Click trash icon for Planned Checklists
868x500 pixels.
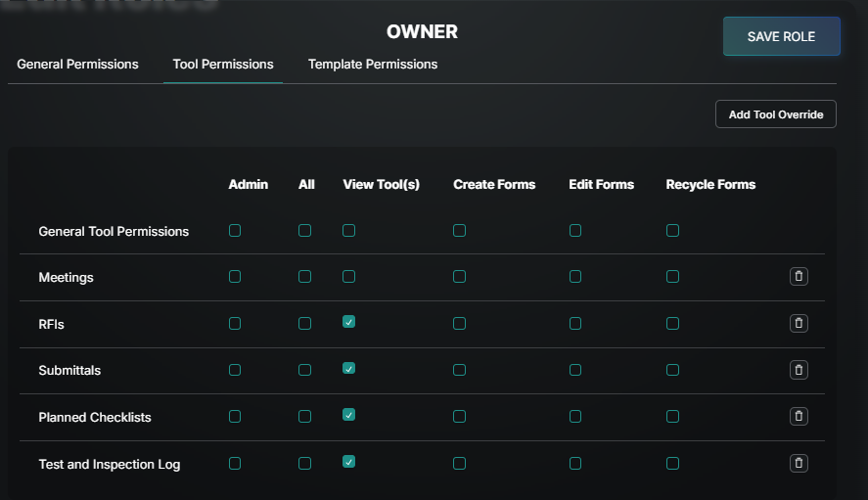point(799,416)
